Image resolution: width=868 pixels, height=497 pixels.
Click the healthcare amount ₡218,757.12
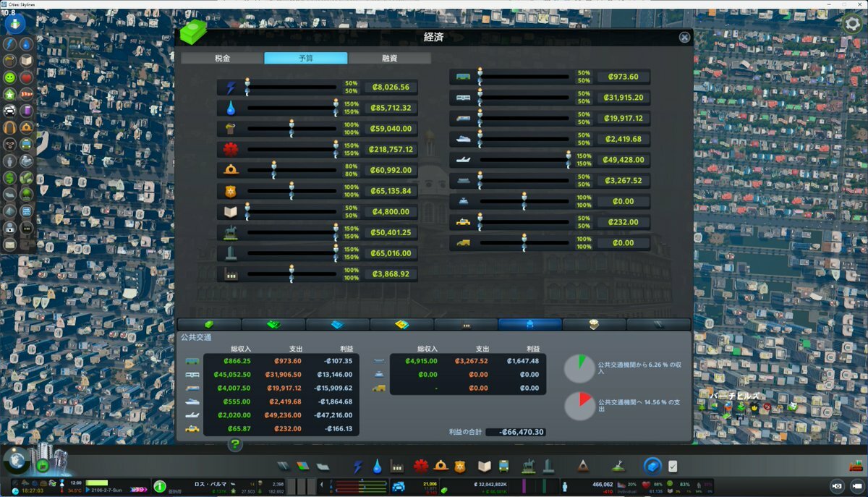(391, 150)
